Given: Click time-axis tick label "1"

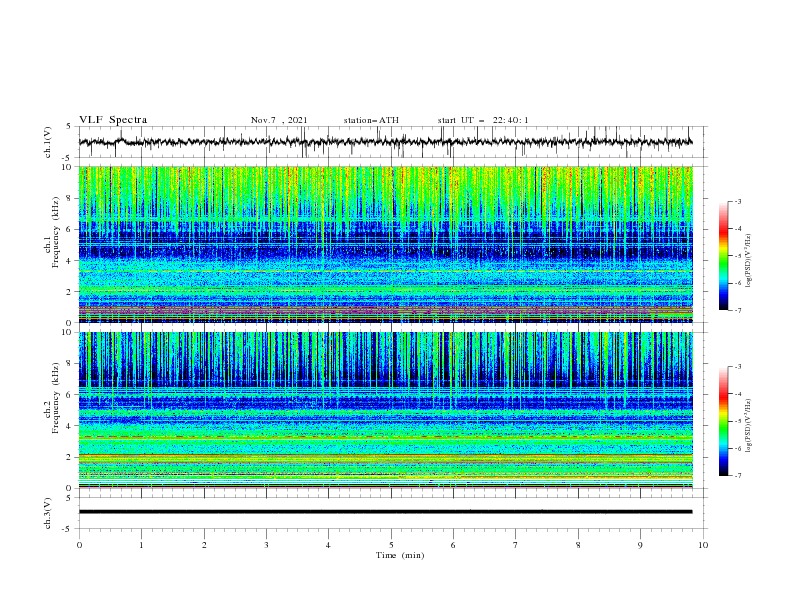Looking at the screenshot, I should click(x=141, y=545).
